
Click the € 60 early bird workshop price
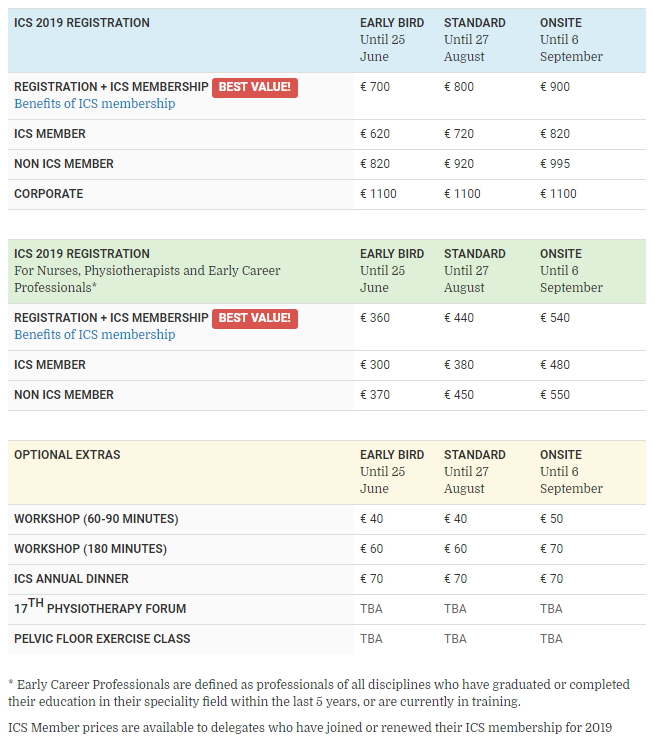pyautogui.click(x=372, y=549)
